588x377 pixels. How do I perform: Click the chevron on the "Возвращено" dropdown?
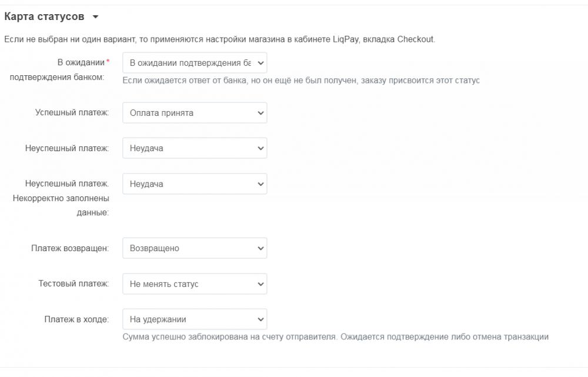(x=260, y=248)
